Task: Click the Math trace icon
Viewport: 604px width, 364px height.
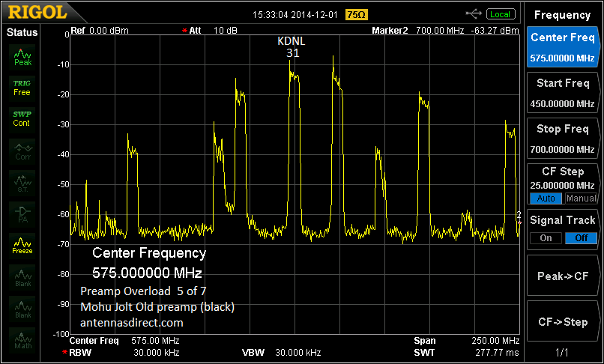Action: point(22,340)
